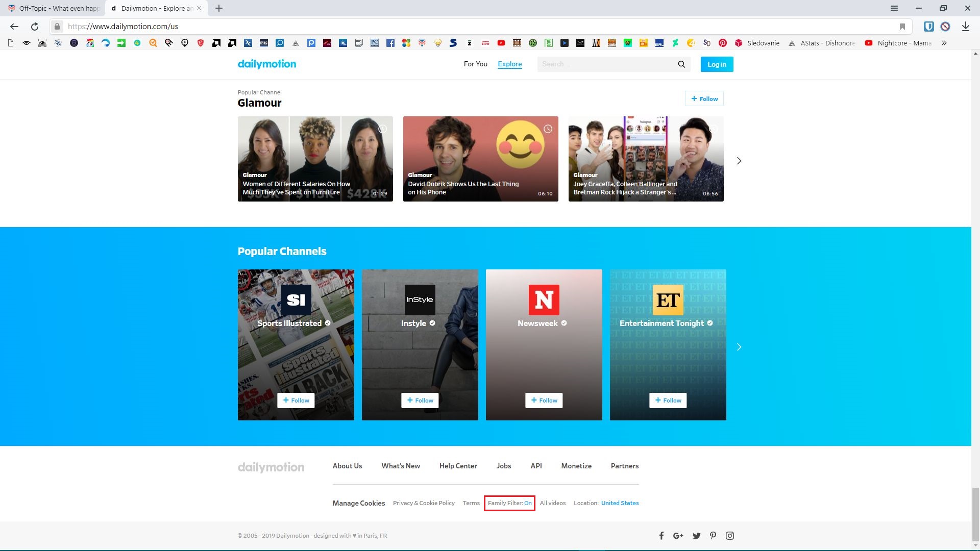Show next Glamour videos with arrow
Screen dimensions: 980x551
(x=739, y=161)
